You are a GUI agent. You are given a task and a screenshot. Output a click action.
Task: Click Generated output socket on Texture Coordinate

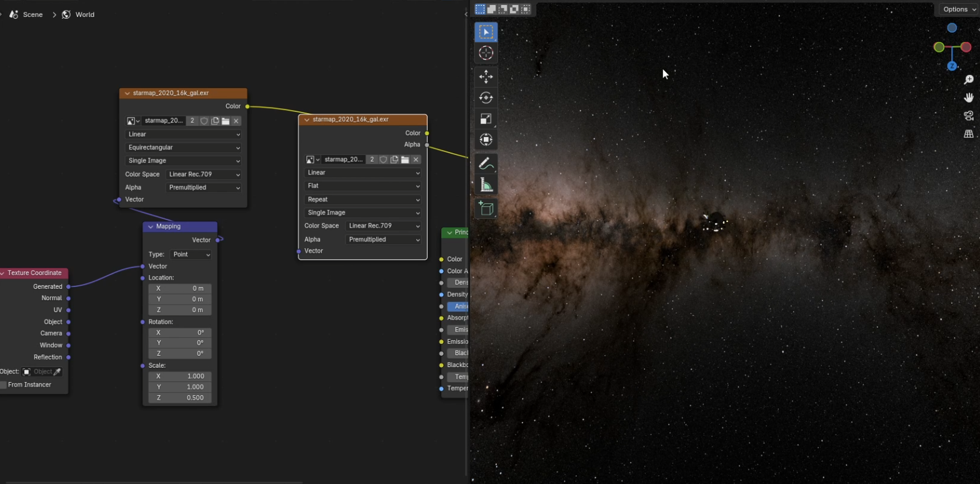pos(68,286)
